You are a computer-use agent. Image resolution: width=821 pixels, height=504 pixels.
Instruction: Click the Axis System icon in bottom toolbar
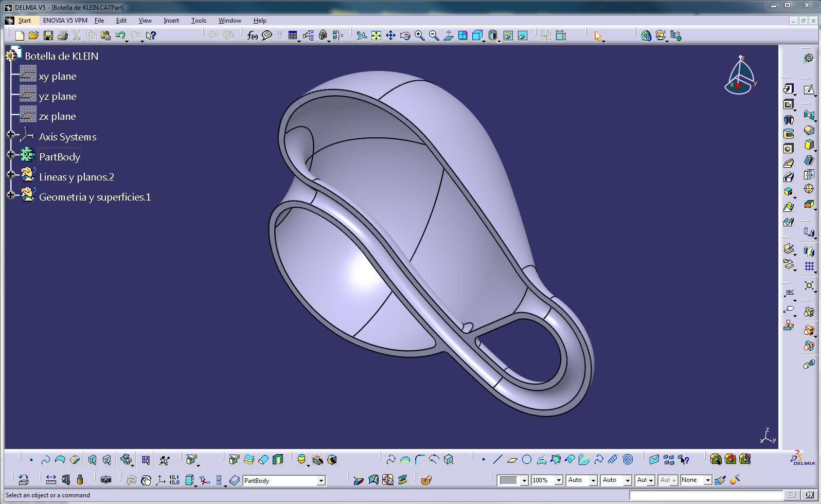pyautogui.click(x=160, y=480)
